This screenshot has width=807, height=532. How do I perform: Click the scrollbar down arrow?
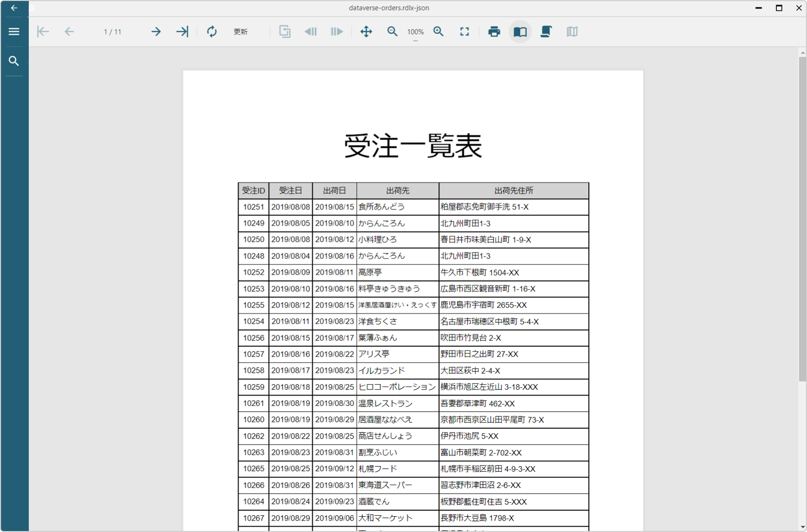(803, 527)
